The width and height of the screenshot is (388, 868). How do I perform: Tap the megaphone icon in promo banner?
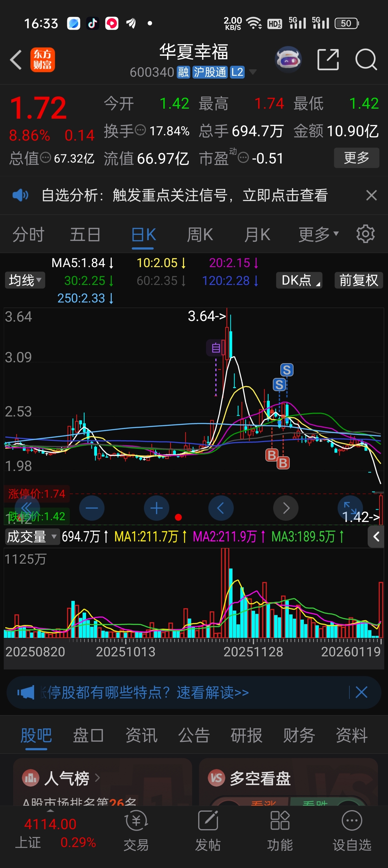26,692
